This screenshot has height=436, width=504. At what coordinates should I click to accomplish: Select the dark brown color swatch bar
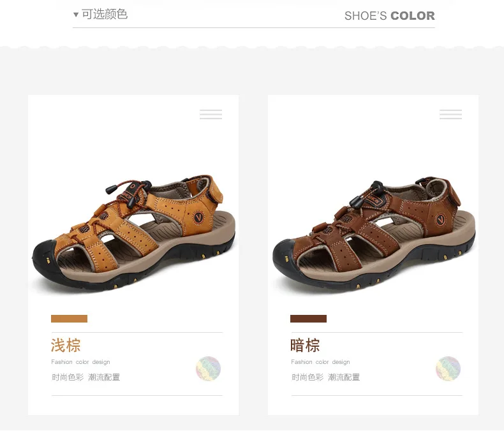308,319
